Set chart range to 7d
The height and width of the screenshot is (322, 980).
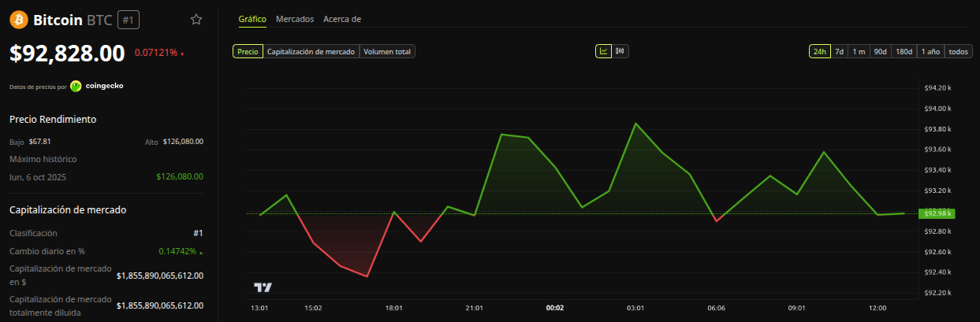[840, 51]
